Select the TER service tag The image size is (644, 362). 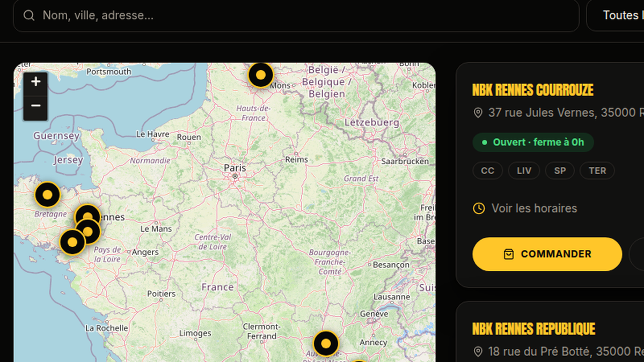pyautogui.click(x=597, y=171)
